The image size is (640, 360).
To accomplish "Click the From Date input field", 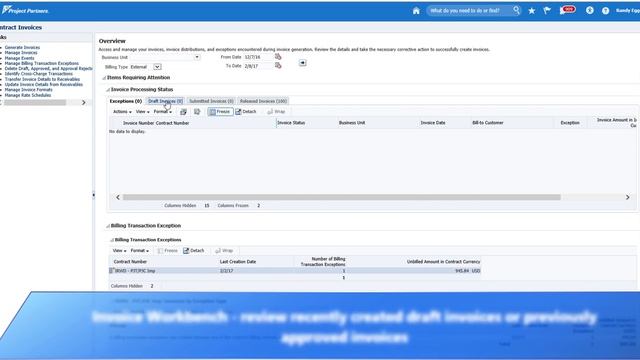I will coord(258,57).
